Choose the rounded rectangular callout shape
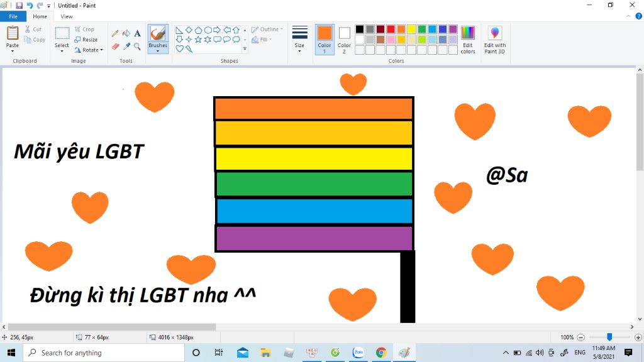 point(217,40)
